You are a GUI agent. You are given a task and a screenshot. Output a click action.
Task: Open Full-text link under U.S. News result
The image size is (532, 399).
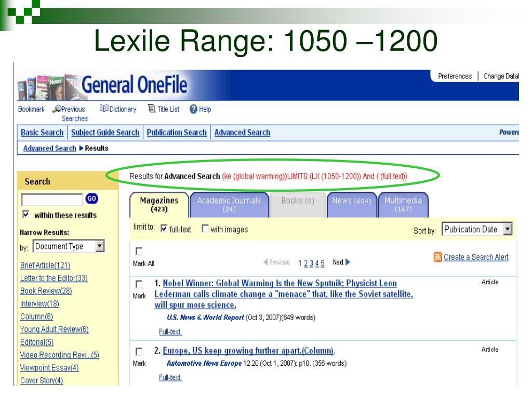(x=170, y=331)
